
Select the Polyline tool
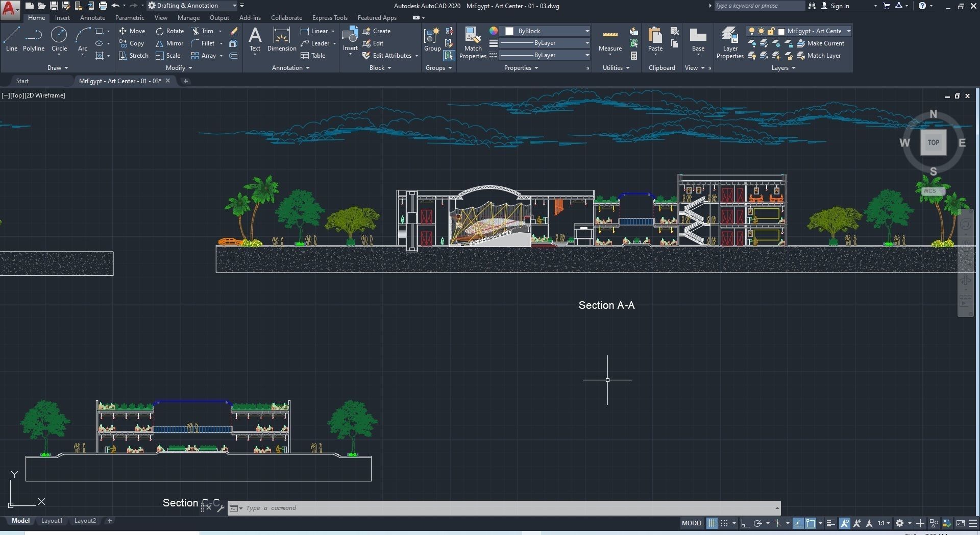[x=34, y=39]
